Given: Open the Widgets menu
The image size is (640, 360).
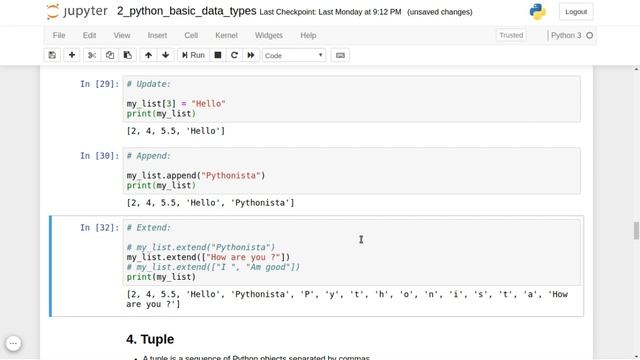Looking at the screenshot, I should point(269,36).
